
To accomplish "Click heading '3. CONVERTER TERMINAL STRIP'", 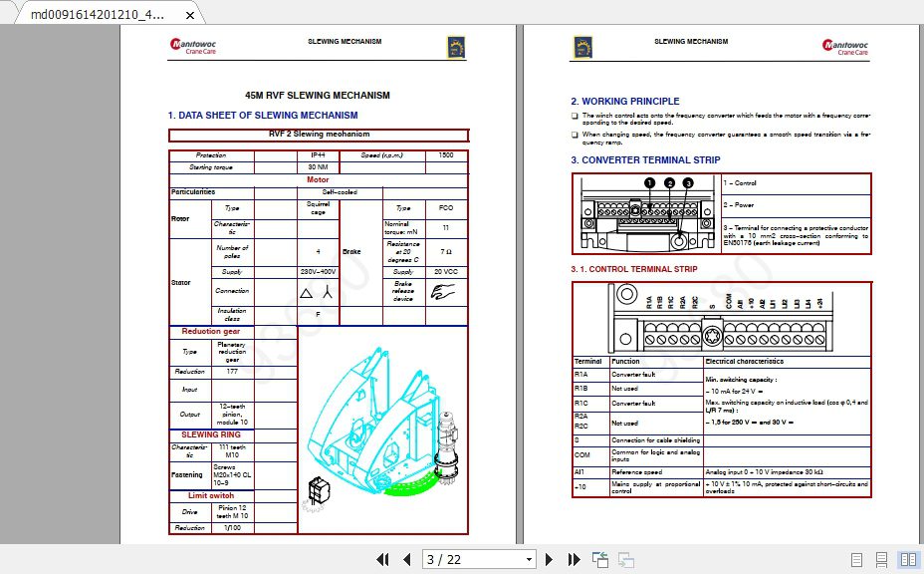I will [x=645, y=159].
